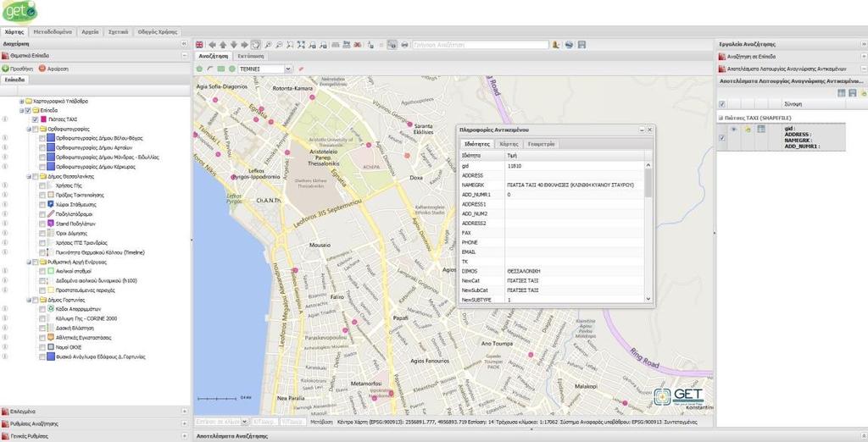Collapse the Δήμος Θεσσαλονίκης group
Image resolution: width=868 pixels, height=442 pixels.
tap(28, 176)
